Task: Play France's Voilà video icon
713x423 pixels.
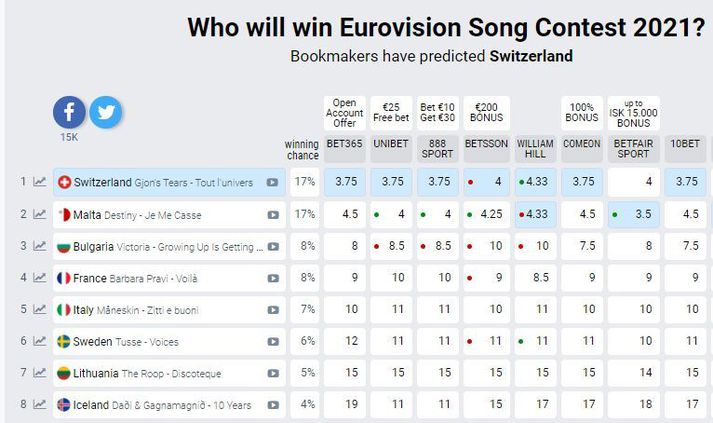Action: (273, 278)
